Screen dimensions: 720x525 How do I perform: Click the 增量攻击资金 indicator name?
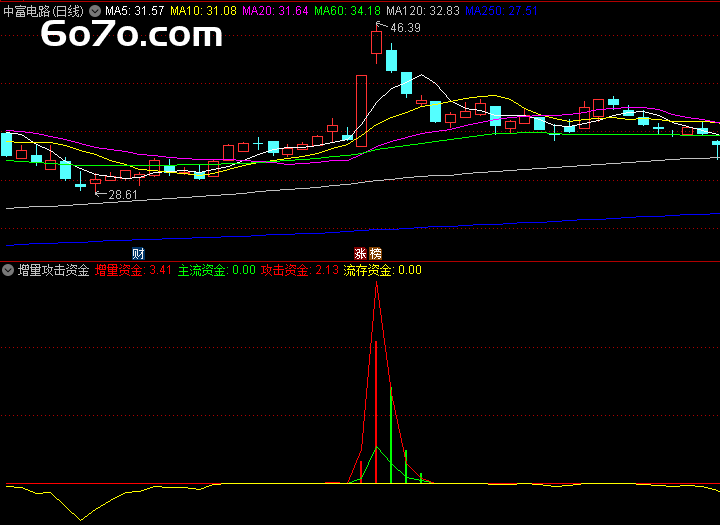coord(53,270)
